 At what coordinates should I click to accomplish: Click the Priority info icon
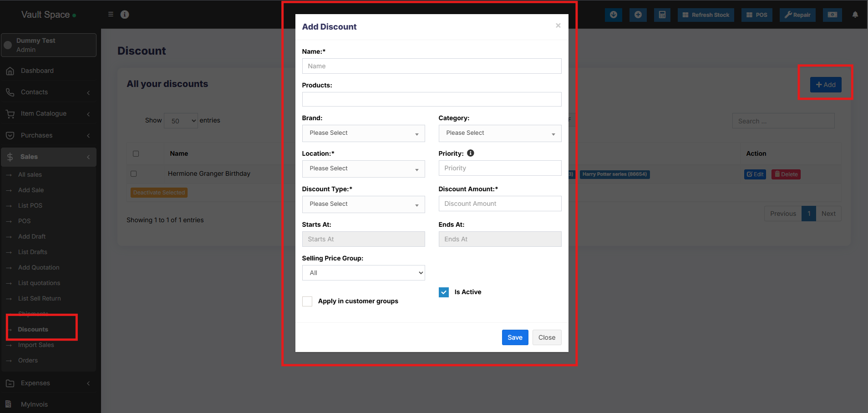471,153
